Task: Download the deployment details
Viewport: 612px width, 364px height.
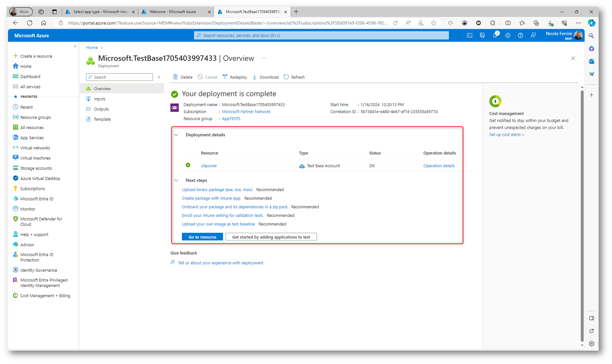Action: [265, 77]
